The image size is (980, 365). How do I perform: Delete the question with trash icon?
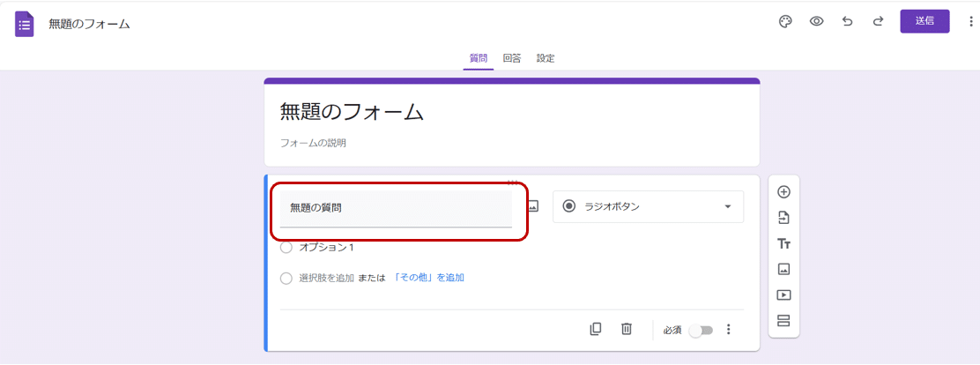click(x=627, y=329)
